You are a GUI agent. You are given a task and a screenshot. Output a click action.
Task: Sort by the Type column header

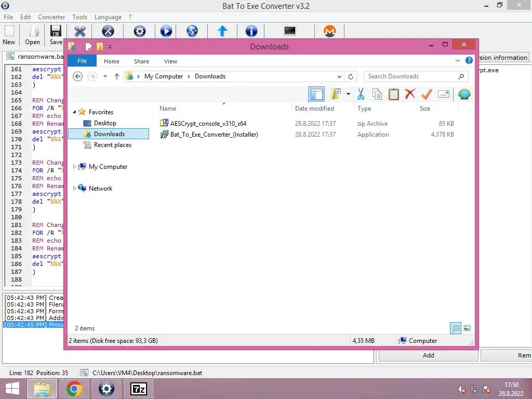click(364, 109)
